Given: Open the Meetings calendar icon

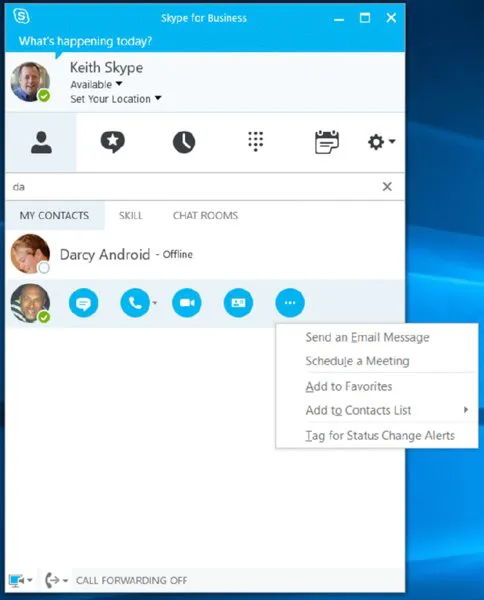Looking at the screenshot, I should tap(327, 142).
